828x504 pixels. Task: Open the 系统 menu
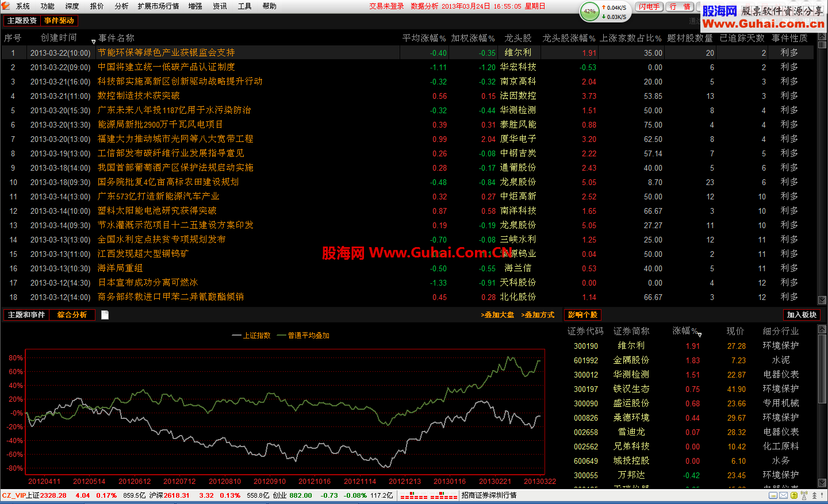[22, 6]
